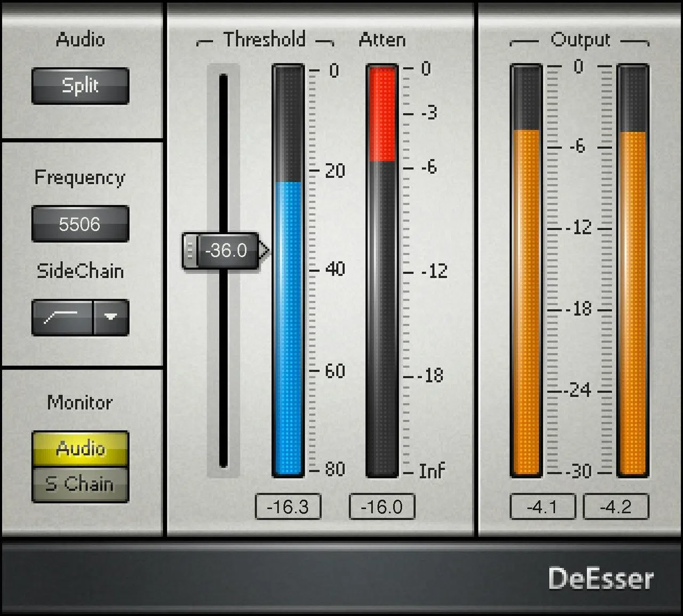This screenshot has height=616, width=683.
Task: Reset the attenuation peak readout -16.0
Action: click(x=382, y=507)
